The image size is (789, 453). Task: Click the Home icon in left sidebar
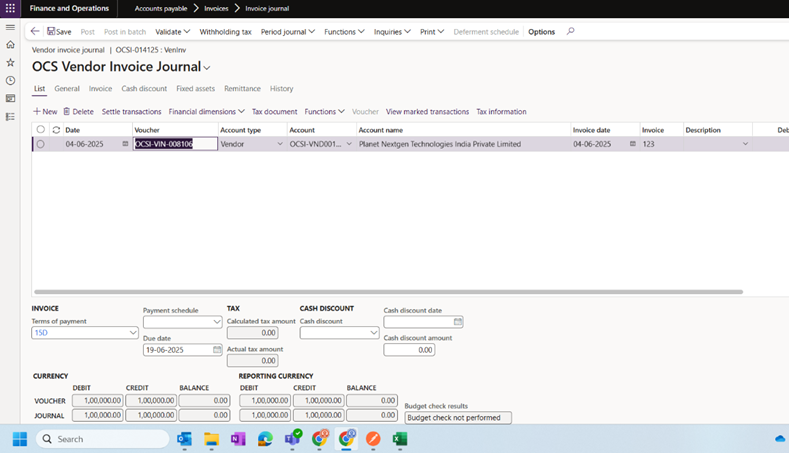point(10,45)
